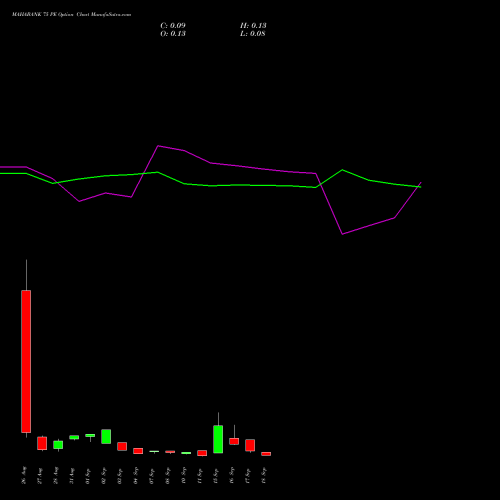Viewport: 500px width, 500px height.
Task: Click the green candle above 28 Aug
Action: coord(58,445)
